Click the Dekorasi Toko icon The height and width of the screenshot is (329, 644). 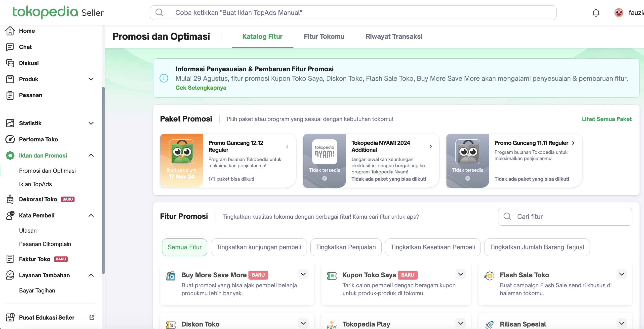pyautogui.click(x=10, y=199)
